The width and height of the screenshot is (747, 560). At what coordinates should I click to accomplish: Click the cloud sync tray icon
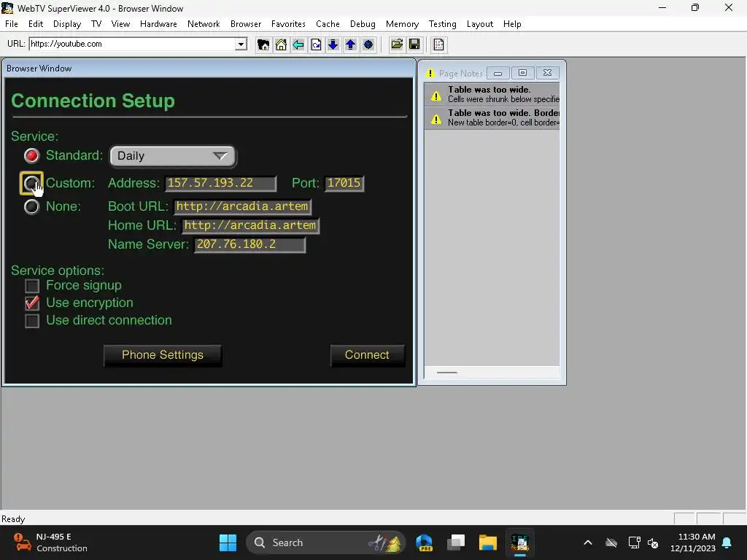[x=611, y=542]
